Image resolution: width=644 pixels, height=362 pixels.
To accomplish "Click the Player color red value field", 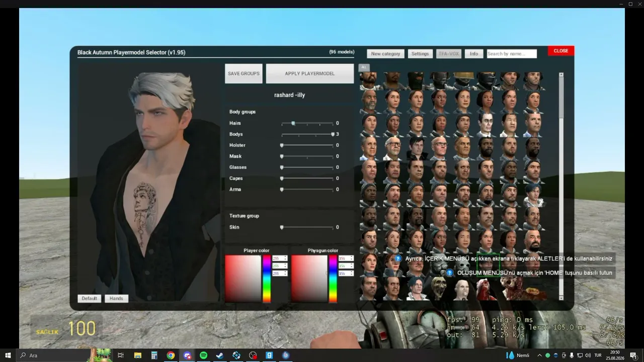I will tap(280, 258).
